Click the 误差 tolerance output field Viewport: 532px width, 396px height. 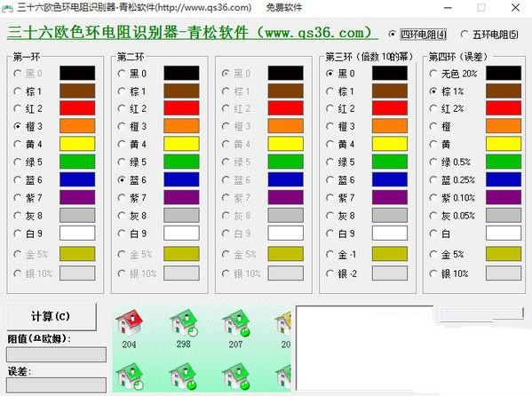click(56, 386)
